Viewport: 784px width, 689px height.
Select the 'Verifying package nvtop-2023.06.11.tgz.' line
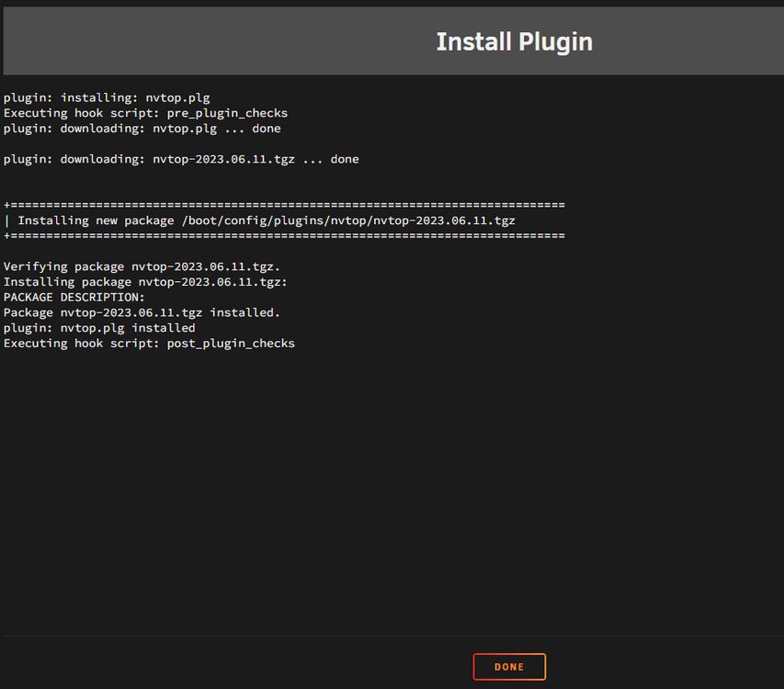point(142,266)
